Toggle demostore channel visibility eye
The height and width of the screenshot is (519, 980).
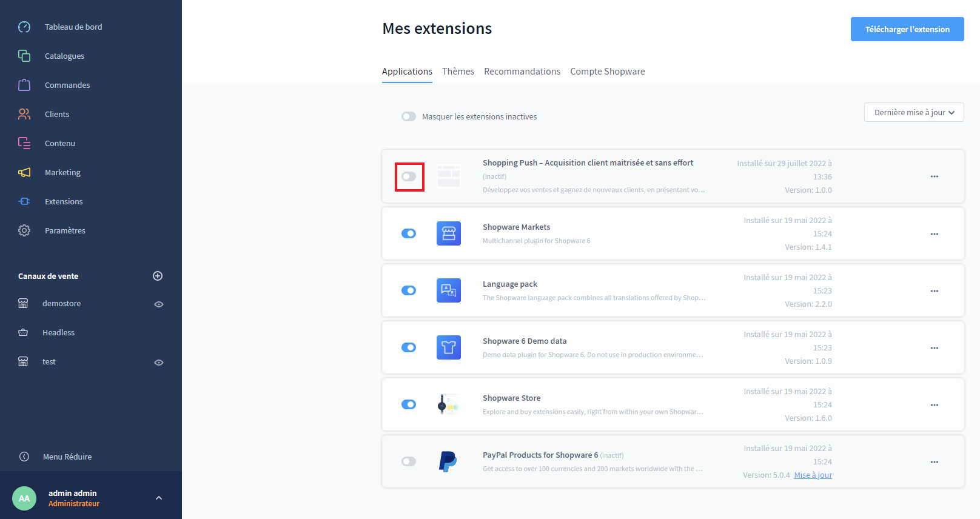point(159,304)
